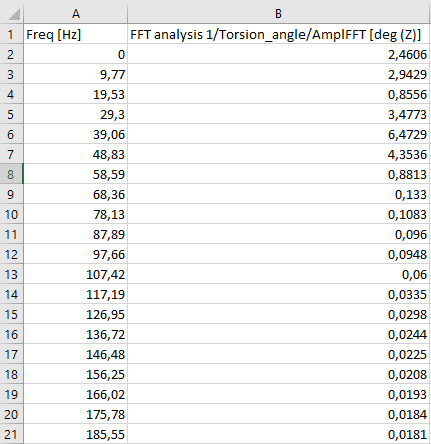Image resolution: width=431 pixels, height=444 pixels.
Task: Select amplitude cell 4,3536
Action: pos(279,154)
